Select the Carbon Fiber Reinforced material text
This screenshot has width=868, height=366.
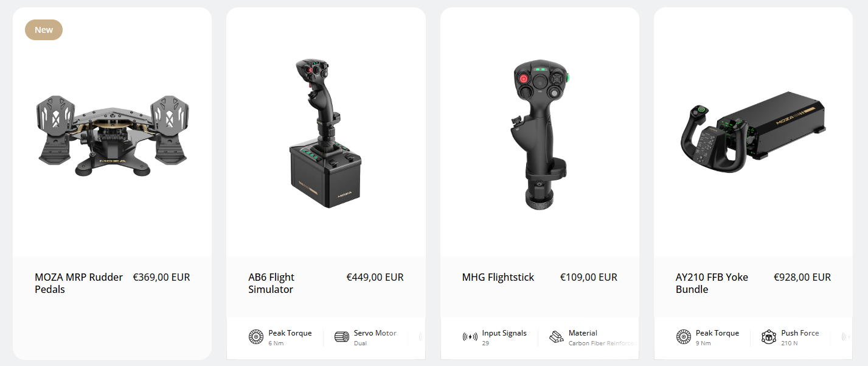(x=603, y=343)
